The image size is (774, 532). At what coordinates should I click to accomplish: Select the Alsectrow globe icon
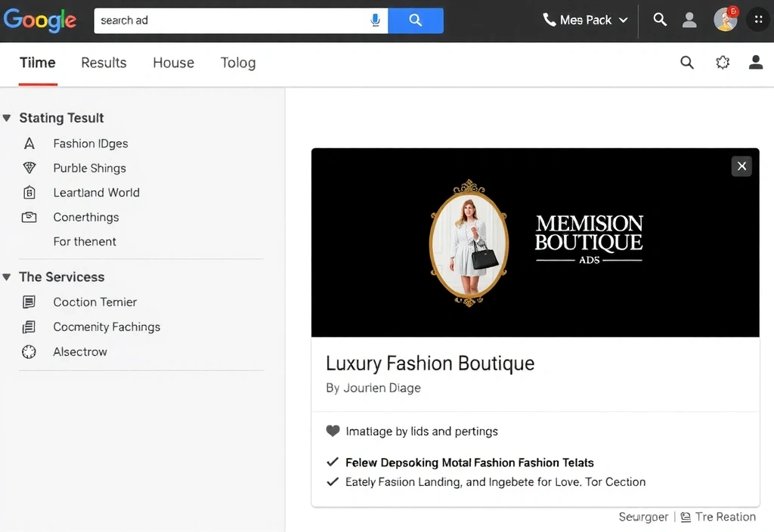(x=28, y=351)
